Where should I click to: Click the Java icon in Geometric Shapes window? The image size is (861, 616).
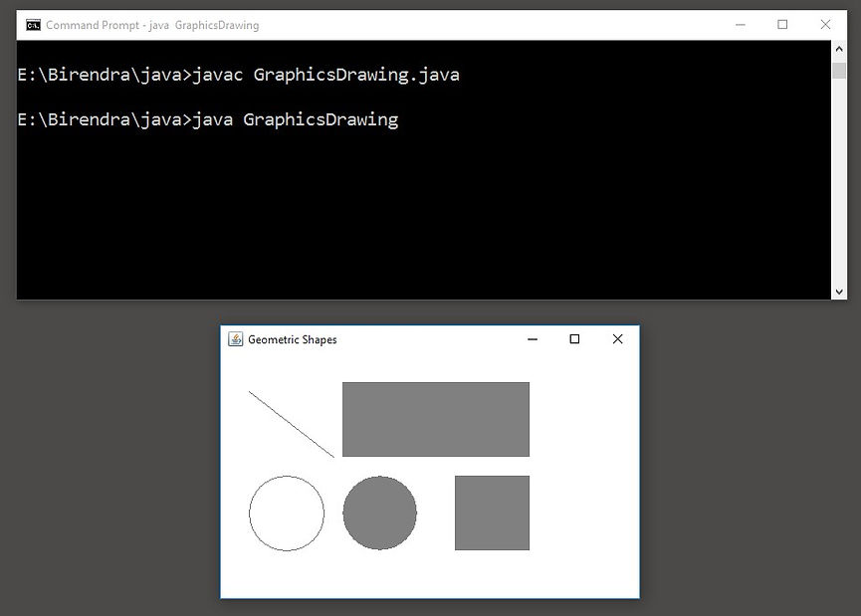(236, 339)
